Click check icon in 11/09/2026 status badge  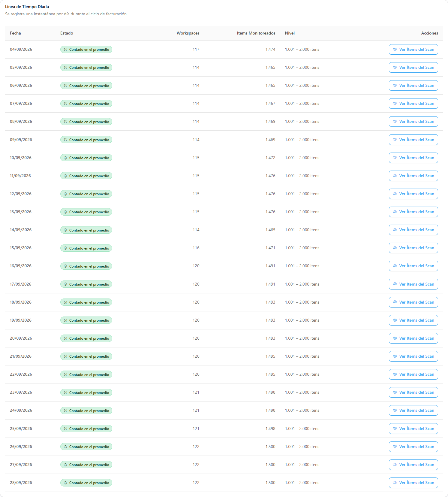pos(65,176)
